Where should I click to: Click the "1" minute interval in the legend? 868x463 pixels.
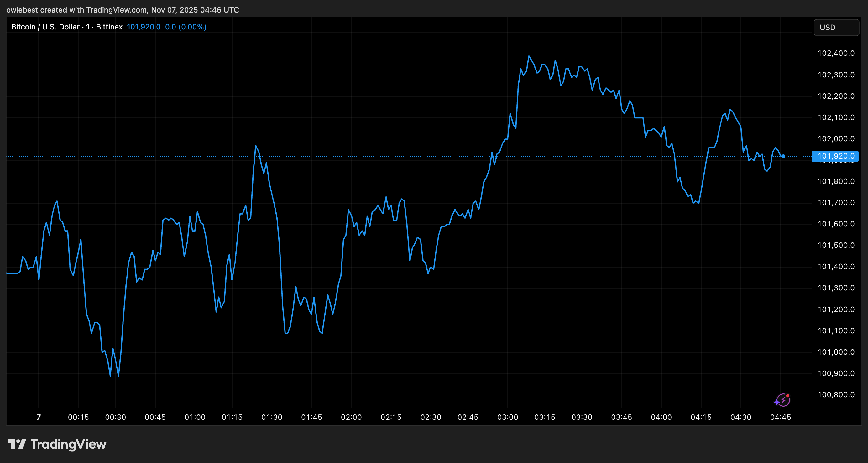click(88, 27)
